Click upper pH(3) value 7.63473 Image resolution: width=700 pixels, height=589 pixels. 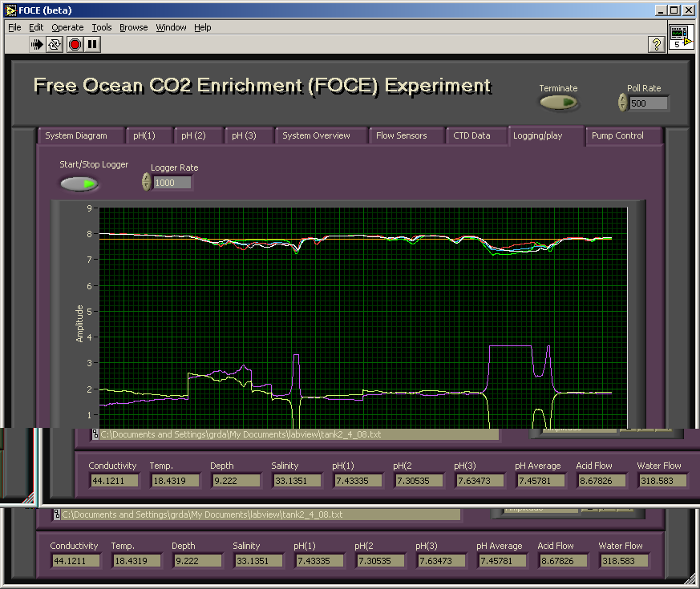tap(480, 481)
